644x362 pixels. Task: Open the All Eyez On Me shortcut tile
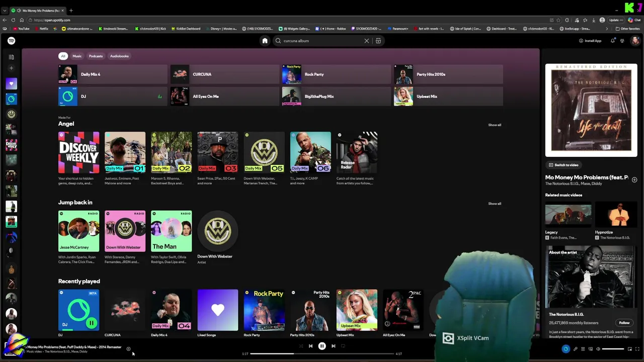point(224,97)
